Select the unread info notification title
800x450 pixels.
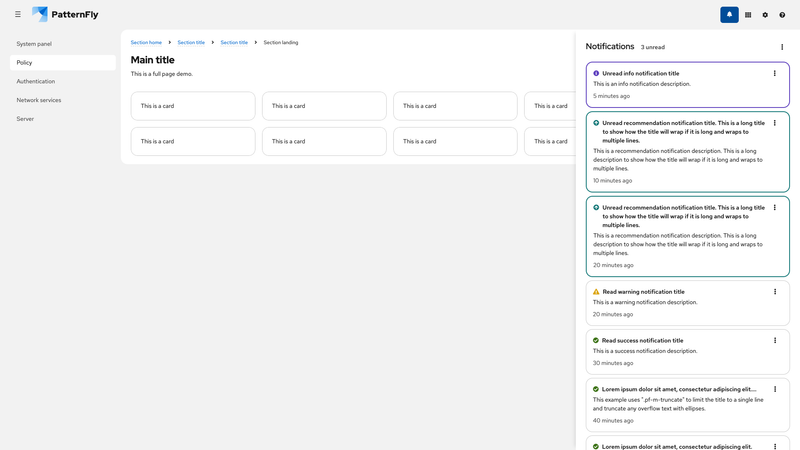click(x=640, y=73)
